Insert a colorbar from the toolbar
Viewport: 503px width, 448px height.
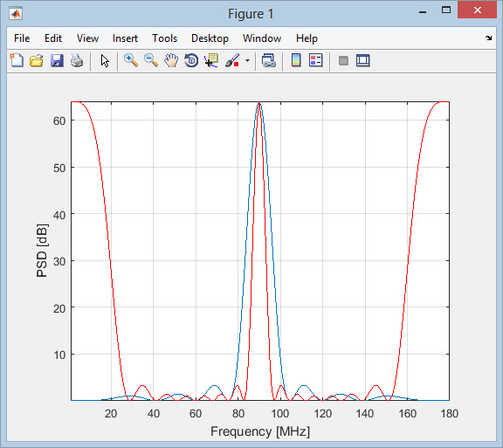[296, 60]
